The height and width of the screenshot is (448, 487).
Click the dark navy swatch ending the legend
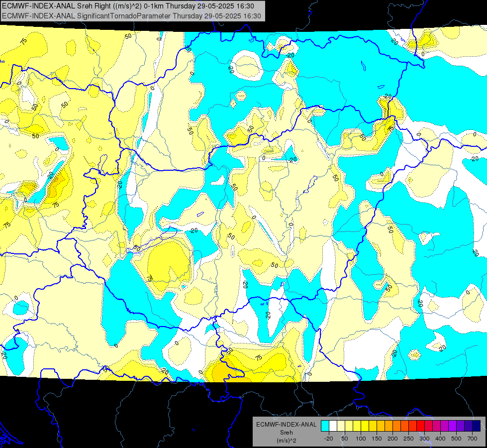click(477, 426)
